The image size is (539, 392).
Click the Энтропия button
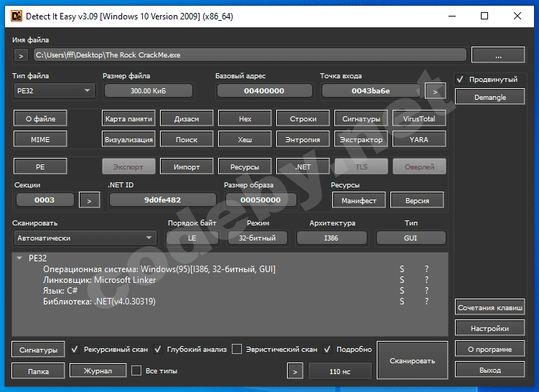pyautogui.click(x=303, y=139)
